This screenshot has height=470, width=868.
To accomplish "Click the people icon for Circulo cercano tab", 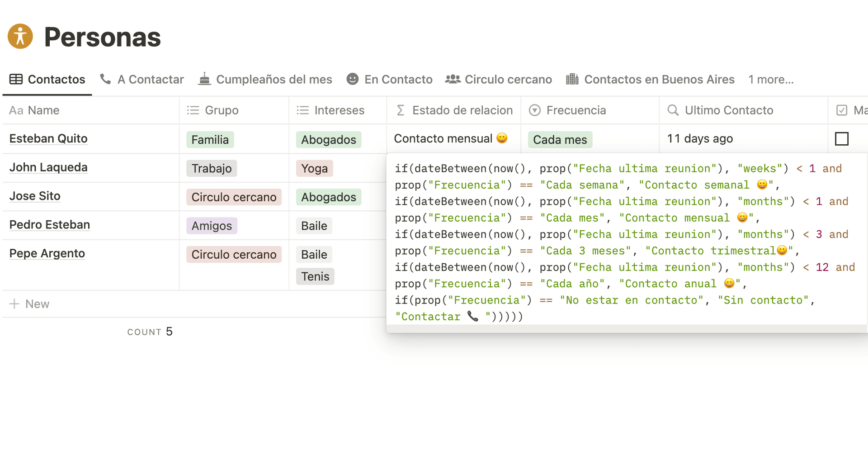I will tap(453, 79).
